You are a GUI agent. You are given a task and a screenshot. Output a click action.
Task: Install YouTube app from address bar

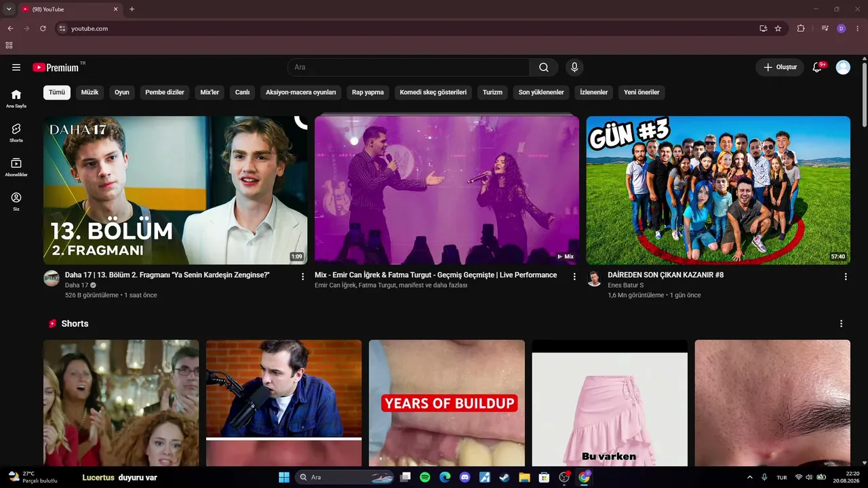pyautogui.click(x=764, y=28)
